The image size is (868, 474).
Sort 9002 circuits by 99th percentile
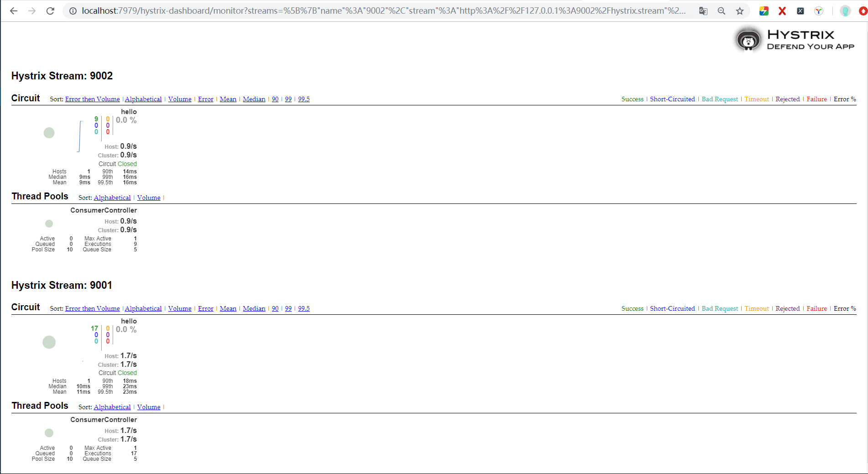coord(288,99)
